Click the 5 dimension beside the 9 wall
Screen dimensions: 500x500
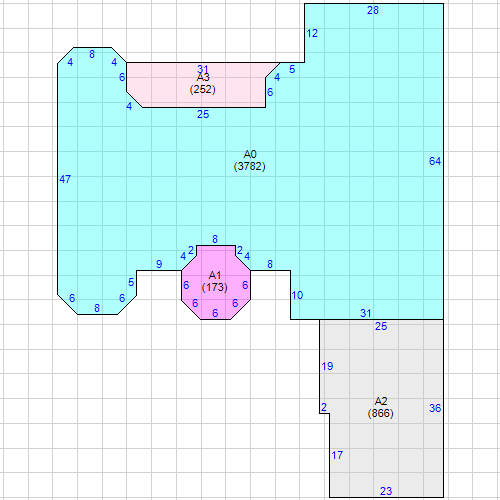[131, 282]
